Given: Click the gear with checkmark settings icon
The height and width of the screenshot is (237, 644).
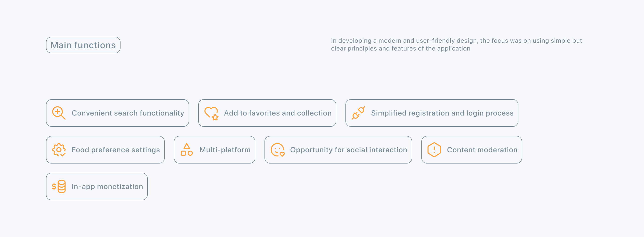Looking at the screenshot, I should 59,150.
